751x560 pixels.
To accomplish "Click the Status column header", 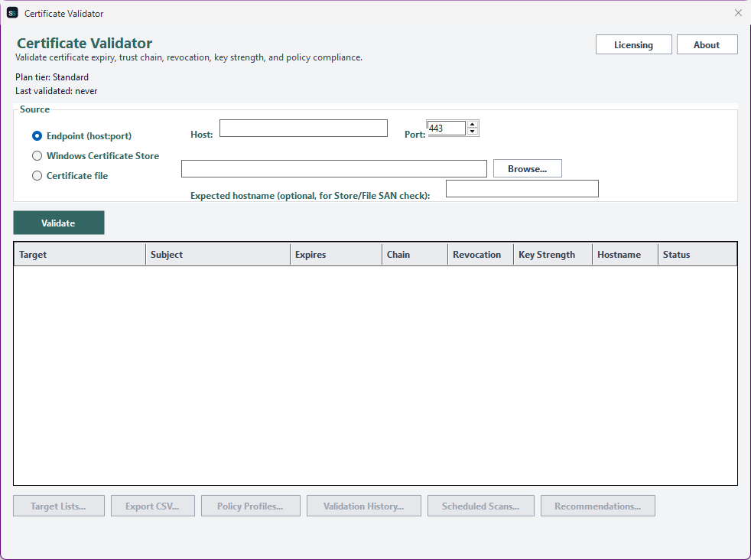I will 697,254.
